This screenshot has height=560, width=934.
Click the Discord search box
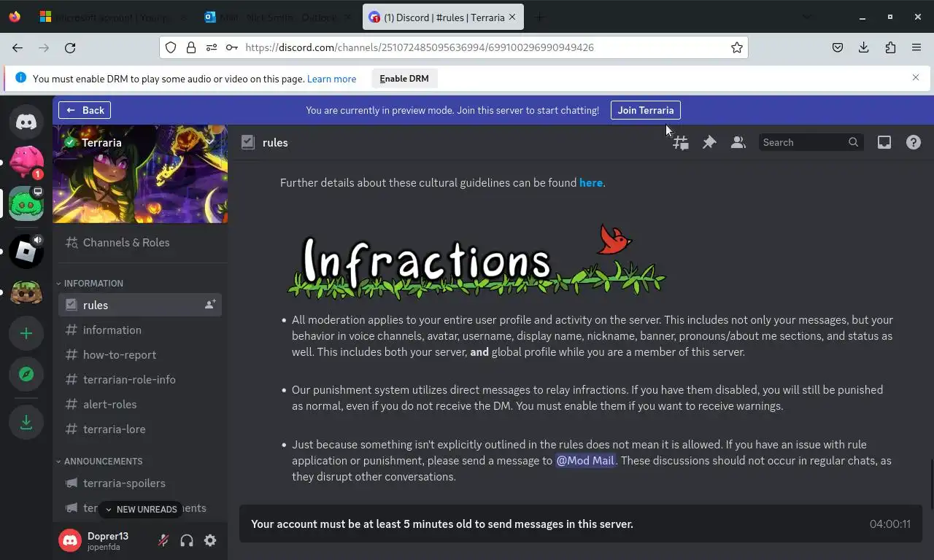tap(811, 142)
